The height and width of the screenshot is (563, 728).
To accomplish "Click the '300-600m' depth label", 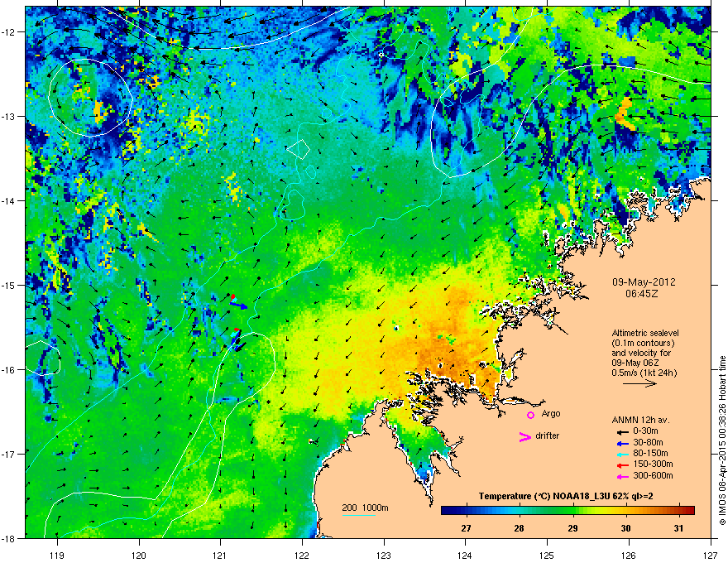I will click(653, 476).
